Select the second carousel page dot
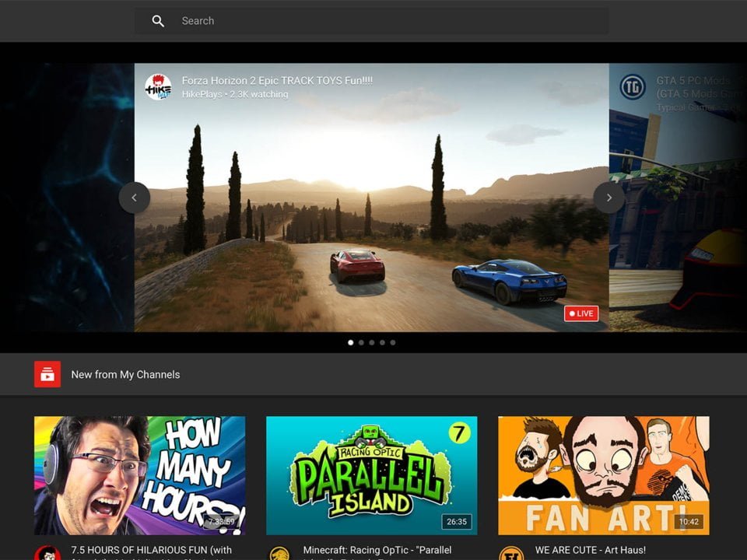Screen dimensions: 747x560 [x=361, y=342]
